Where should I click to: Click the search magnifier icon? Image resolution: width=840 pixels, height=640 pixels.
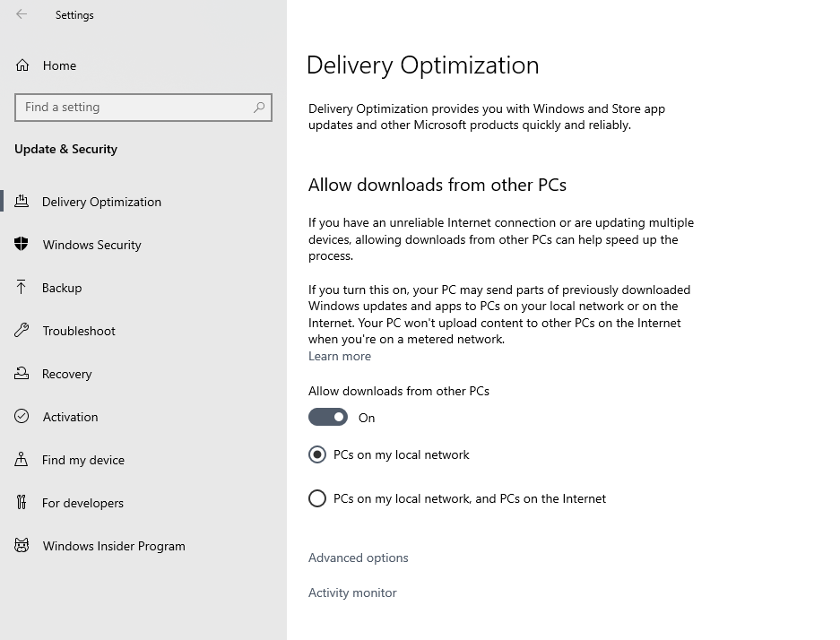click(x=259, y=108)
